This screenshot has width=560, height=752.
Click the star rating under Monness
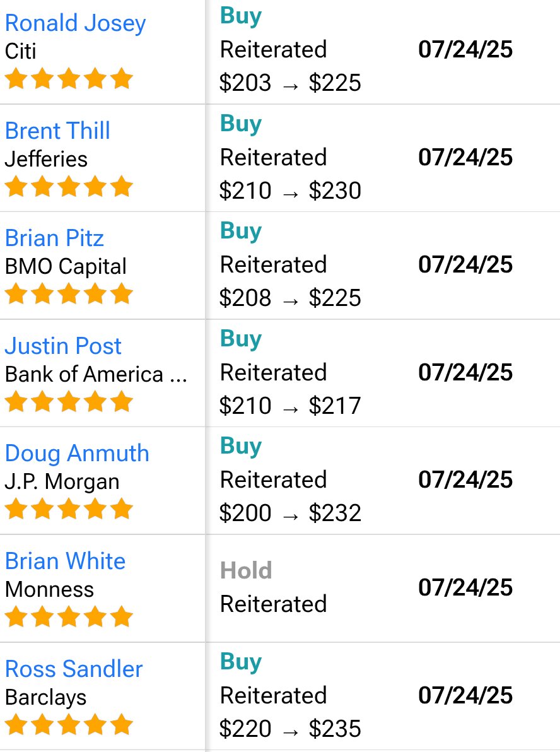click(69, 616)
